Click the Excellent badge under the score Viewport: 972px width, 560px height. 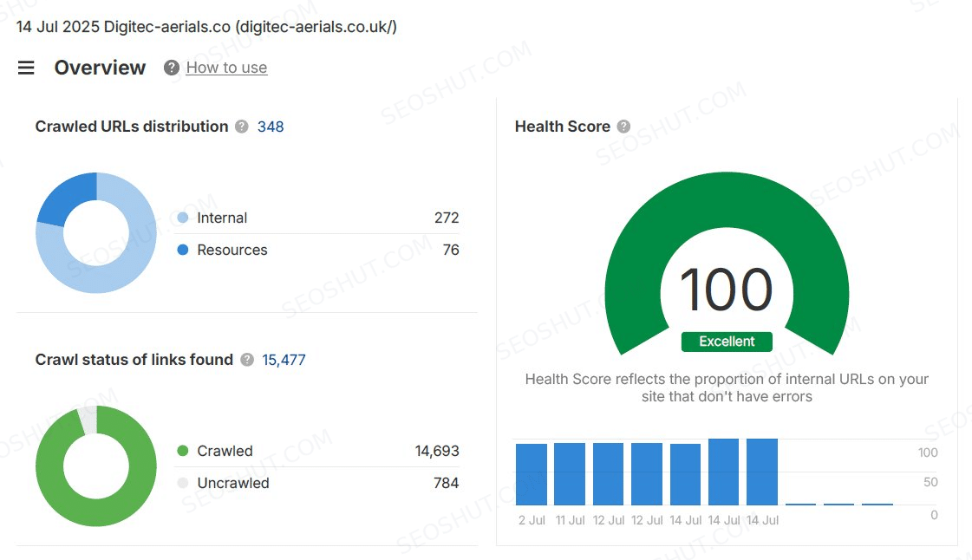[x=727, y=342]
